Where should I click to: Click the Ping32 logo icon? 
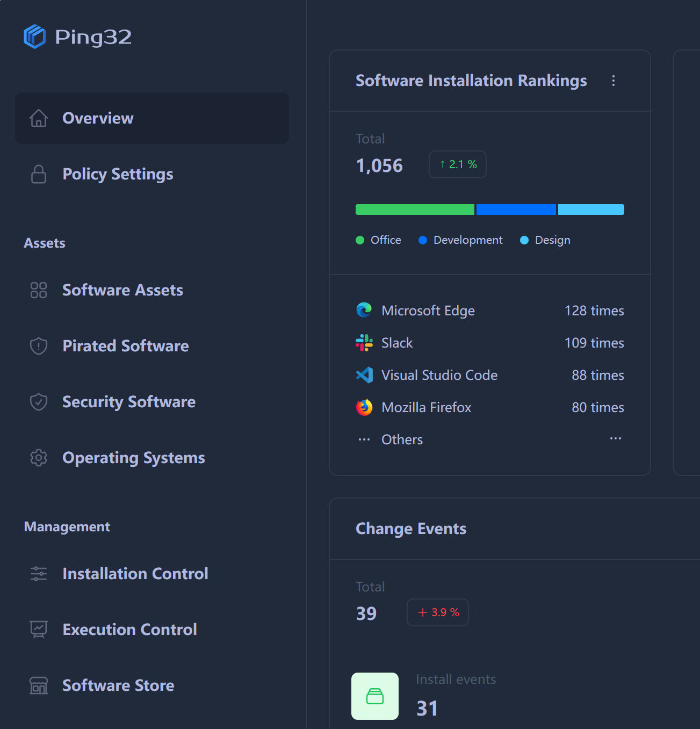point(35,37)
